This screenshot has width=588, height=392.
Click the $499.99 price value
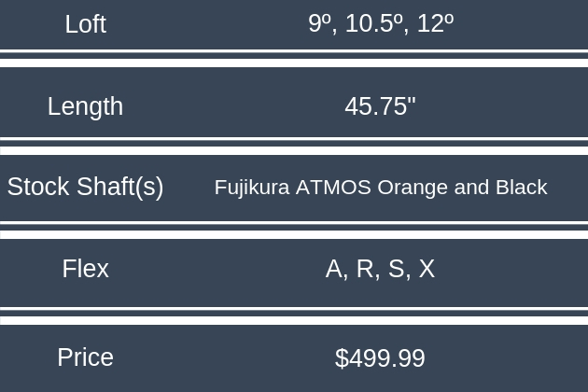click(x=380, y=358)
